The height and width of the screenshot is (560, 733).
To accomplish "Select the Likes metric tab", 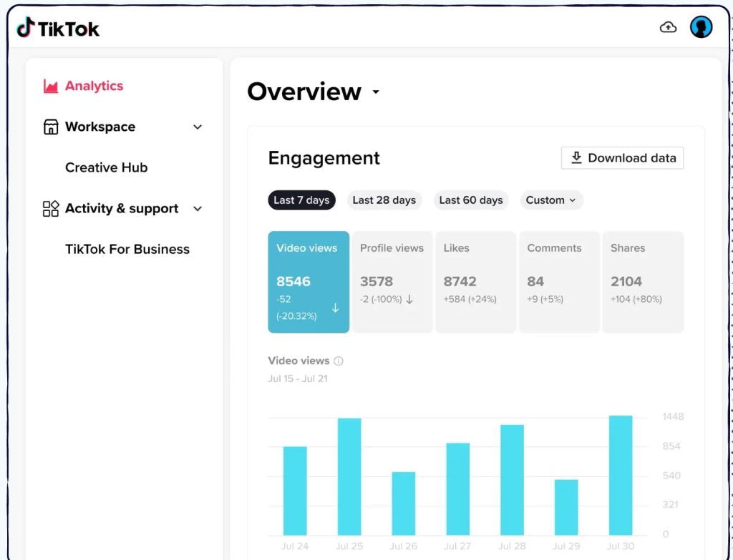I will (475, 282).
